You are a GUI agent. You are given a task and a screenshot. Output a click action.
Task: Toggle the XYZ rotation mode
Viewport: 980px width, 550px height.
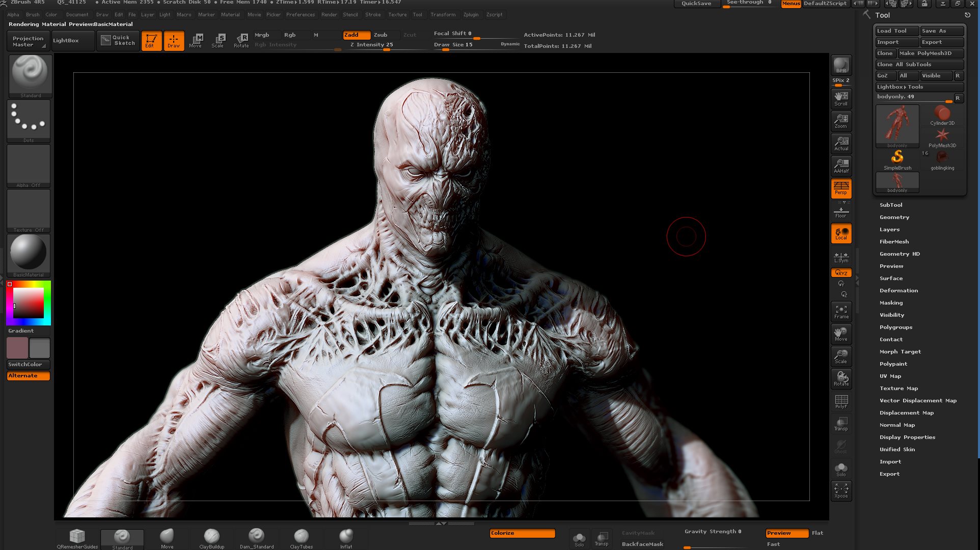[841, 273]
